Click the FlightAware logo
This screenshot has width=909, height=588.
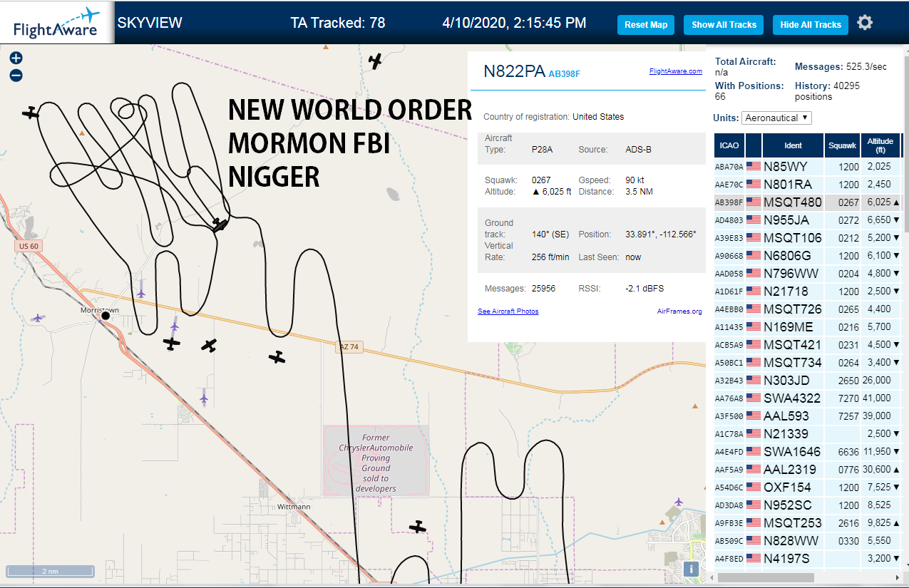click(x=57, y=22)
